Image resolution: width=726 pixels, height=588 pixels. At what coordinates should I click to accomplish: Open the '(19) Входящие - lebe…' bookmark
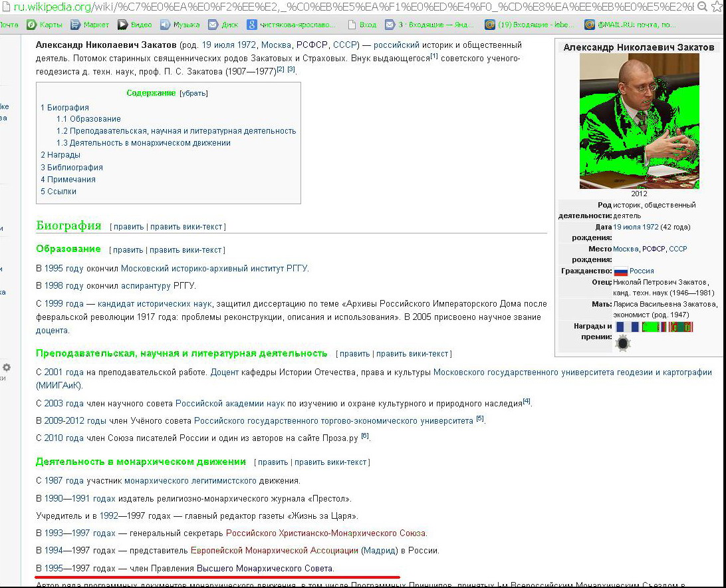point(529,25)
